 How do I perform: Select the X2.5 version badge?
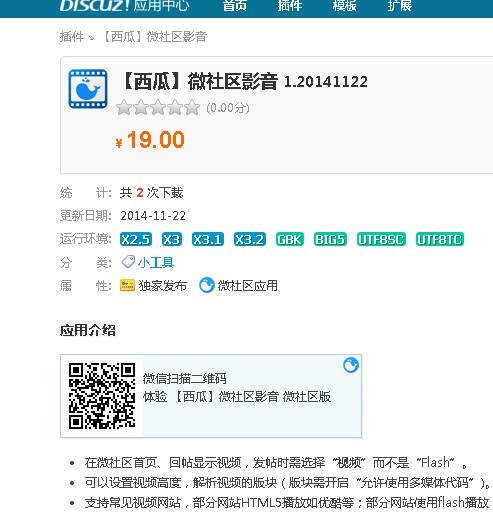(x=136, y=239)
